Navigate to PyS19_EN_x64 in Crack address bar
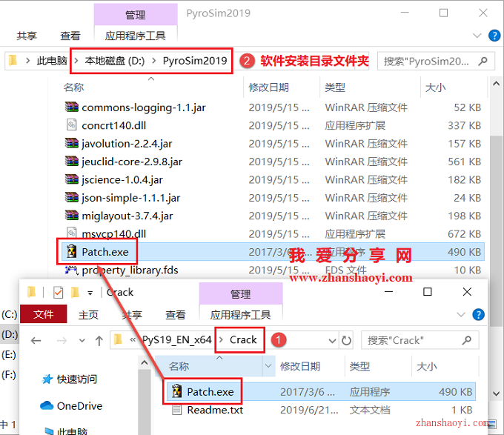504x435 pixels. 177,339
